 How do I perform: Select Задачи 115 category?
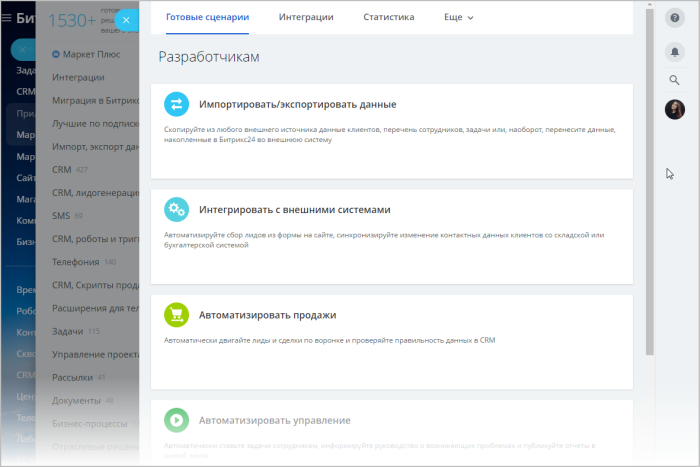coord(76,331)
